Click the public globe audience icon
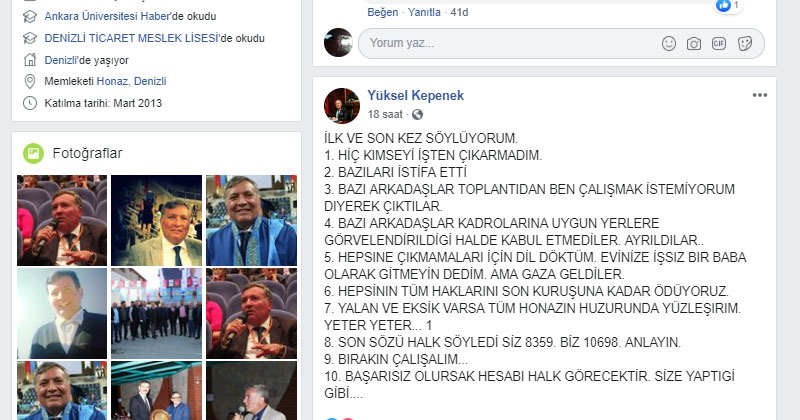Viewport: 800px width, 420px height. pyautogui.click(x=417, y=115)
